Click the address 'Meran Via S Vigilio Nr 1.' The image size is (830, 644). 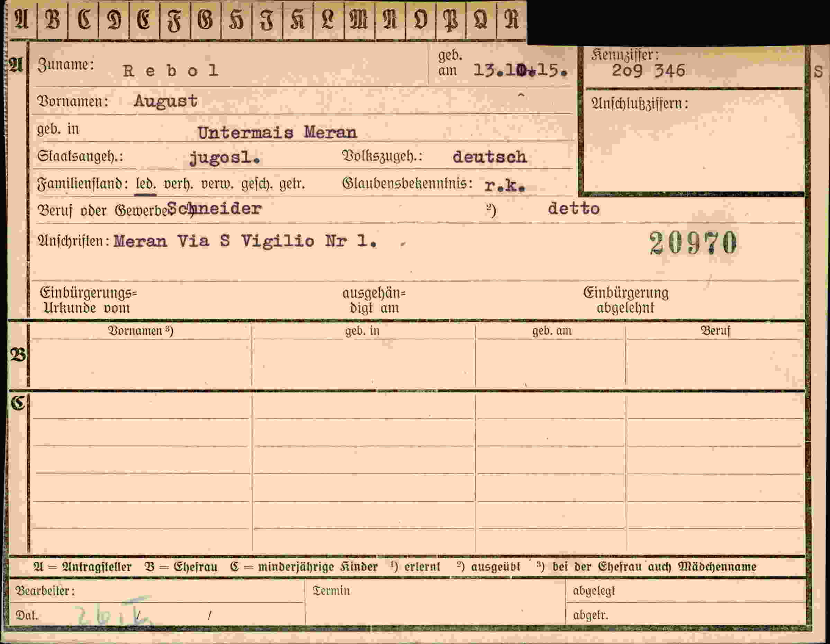[x=245, y=241]
